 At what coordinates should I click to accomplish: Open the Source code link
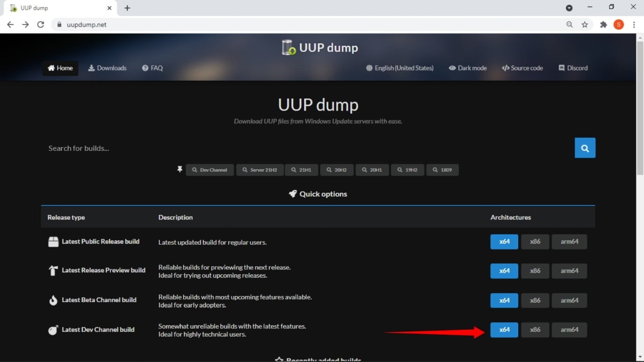click(522, 68)
